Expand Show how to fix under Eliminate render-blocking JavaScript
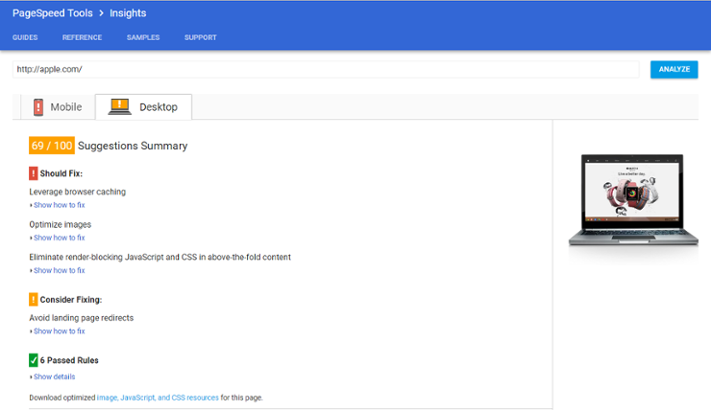The width and height of the screenshot is (711, 410). point(59,270)
